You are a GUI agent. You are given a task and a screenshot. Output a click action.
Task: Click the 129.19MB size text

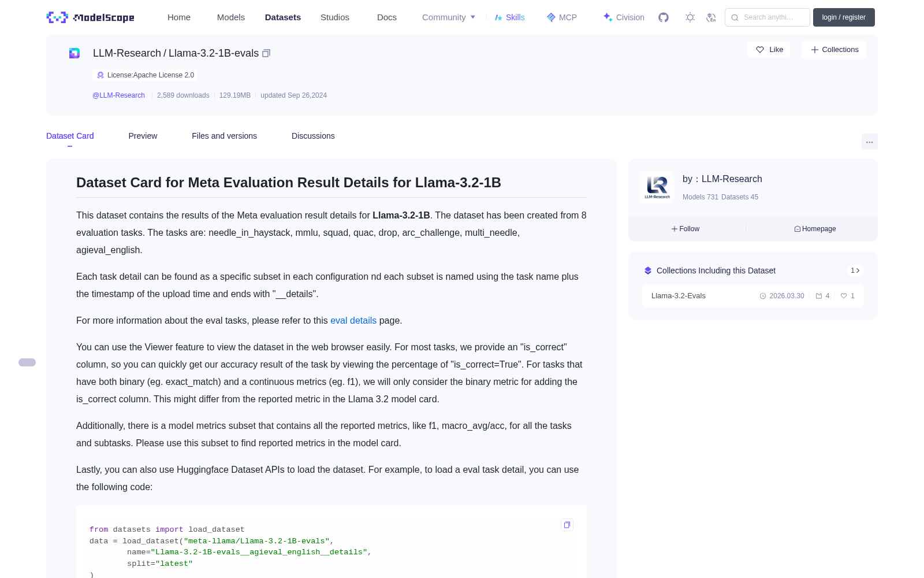(x=235, y=95)
